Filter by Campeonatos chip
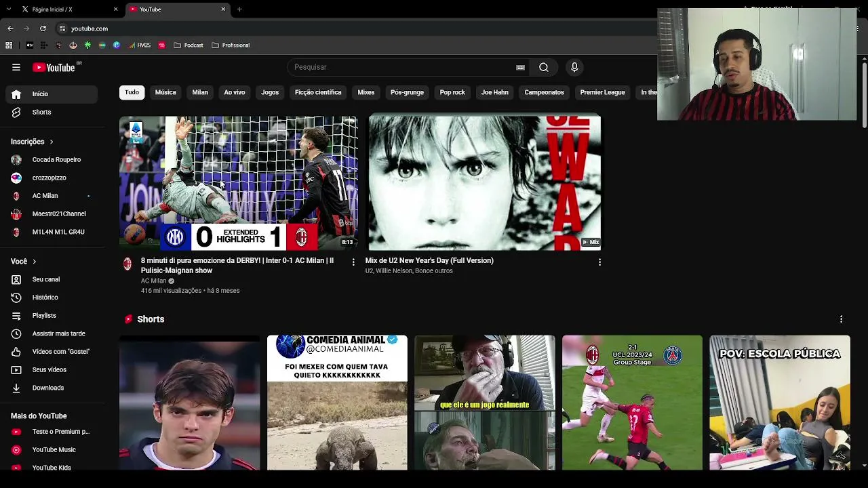This screenshot has height=488, width=868. tap(544, 92)
